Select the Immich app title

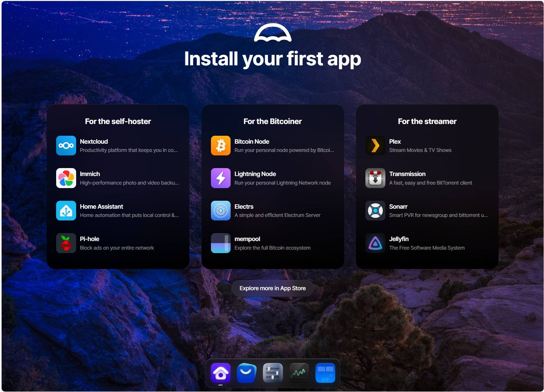pyautogui.click(x=90, y=174)
